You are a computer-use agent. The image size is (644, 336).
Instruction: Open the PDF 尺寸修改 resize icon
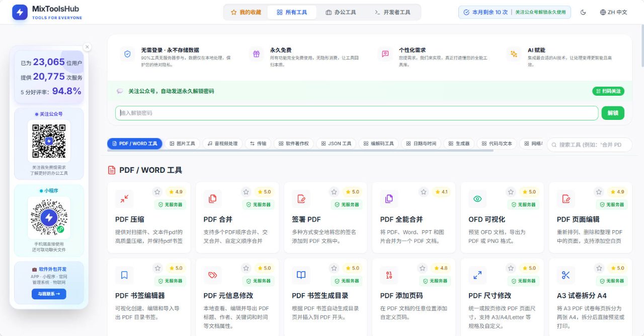click(477, 275)
